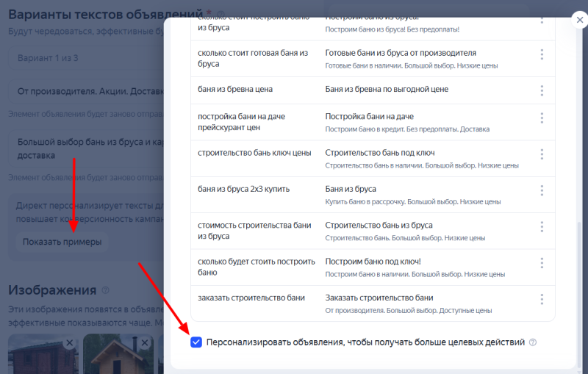The width and height of the screenshot is (588, 374).
Task: Click query 'сколько стоит готовая баня из бруса'
Action: coord(253,59)
